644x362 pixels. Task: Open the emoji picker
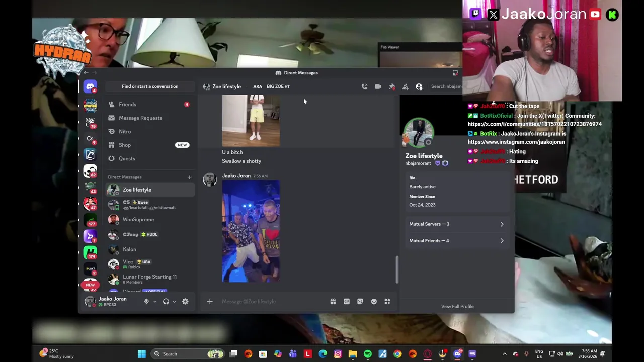(x=374, y=302)
